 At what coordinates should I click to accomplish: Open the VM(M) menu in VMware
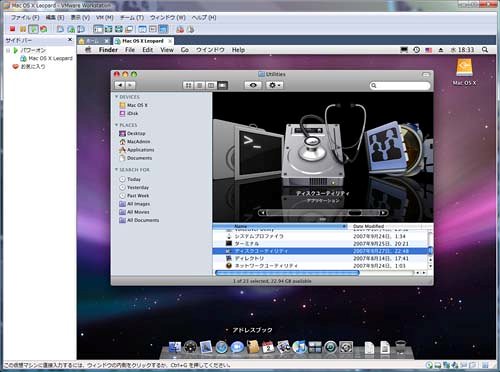point(105,17)
